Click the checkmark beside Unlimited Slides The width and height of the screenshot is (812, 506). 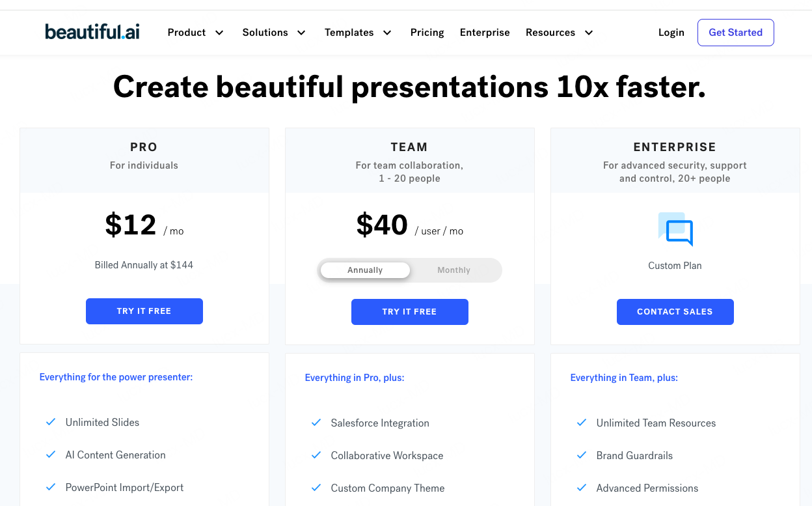[x=51, y=422]
